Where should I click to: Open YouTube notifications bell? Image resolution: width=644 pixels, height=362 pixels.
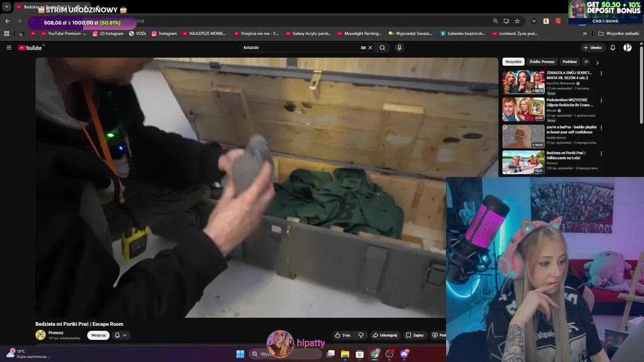click(x=613, y=48)
